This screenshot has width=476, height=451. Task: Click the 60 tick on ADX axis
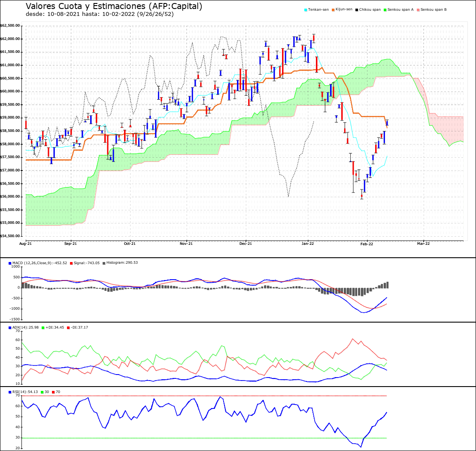coord(18,340)
